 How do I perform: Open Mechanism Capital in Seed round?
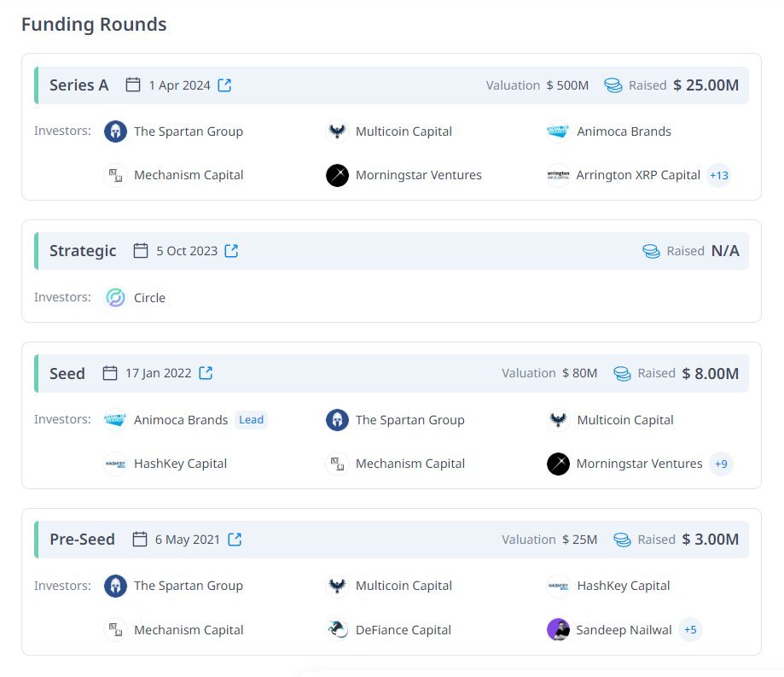click(410, 464)
